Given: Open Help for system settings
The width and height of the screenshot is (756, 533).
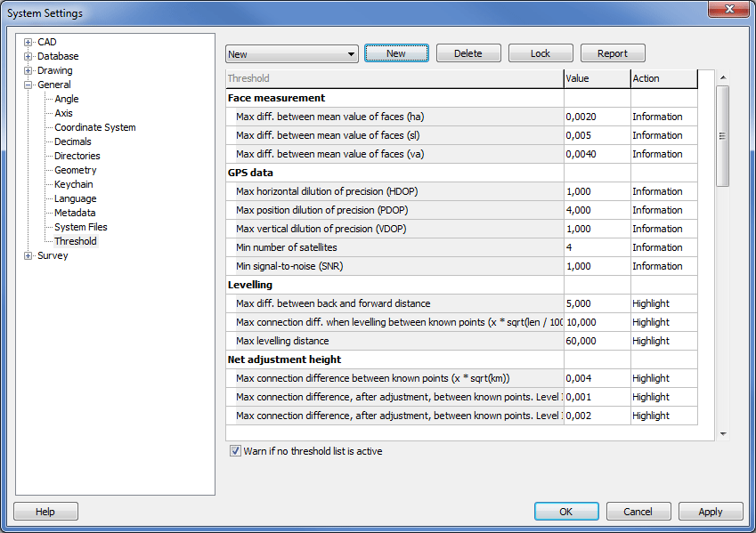Looking at the screenshot, I should [45, 512].
